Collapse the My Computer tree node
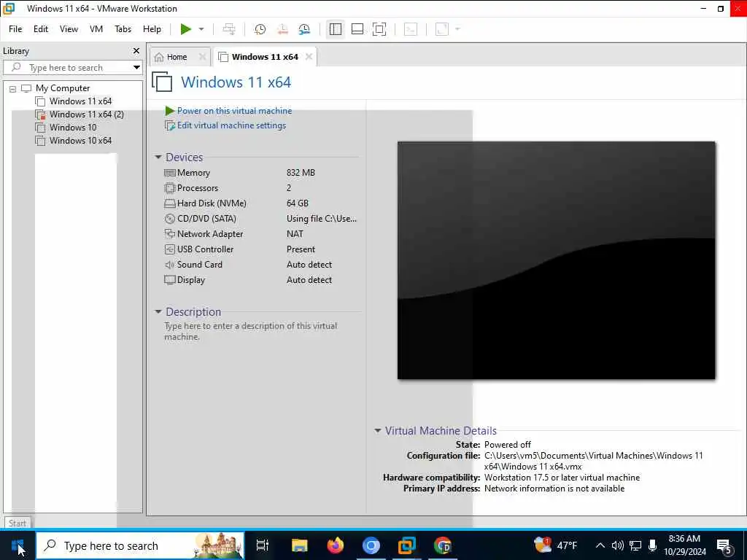Screen dimensions: 747x560 tap(13, 88)
